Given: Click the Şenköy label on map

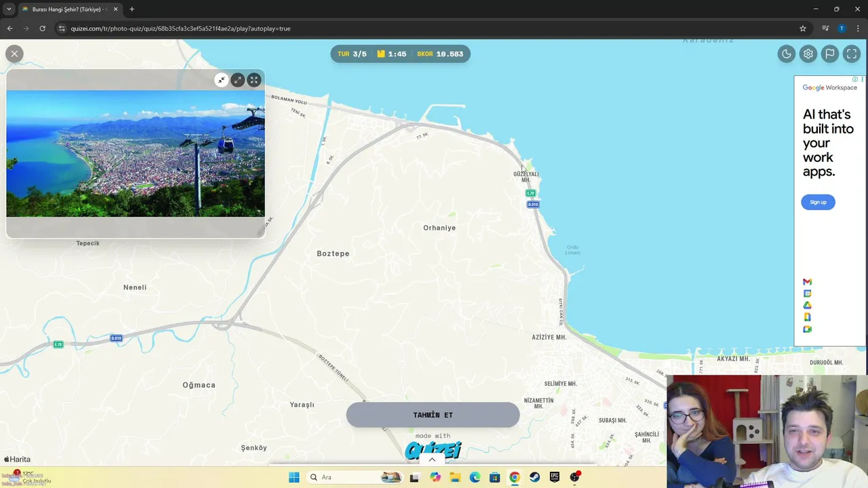Looking at the screenshot, I should (254, 448).
